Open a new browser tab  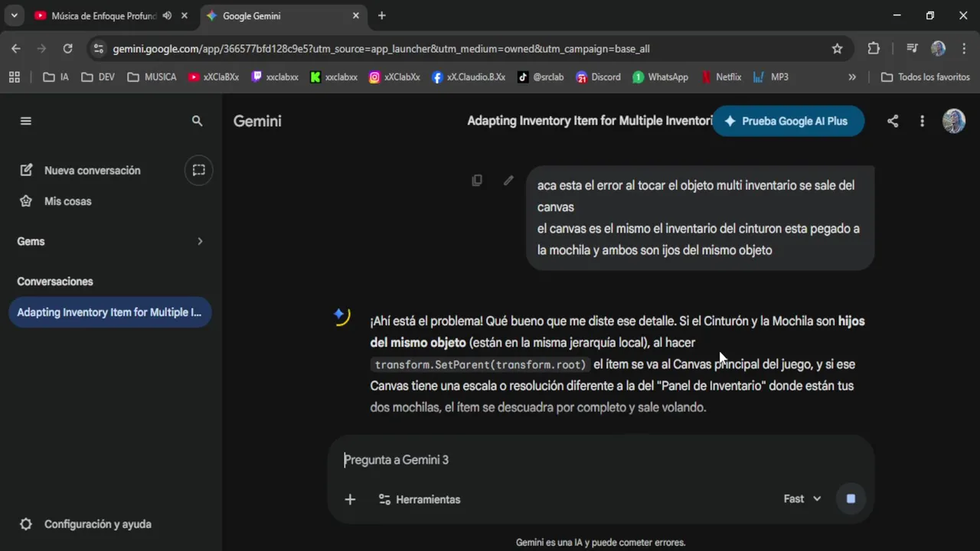click(382, 15)
